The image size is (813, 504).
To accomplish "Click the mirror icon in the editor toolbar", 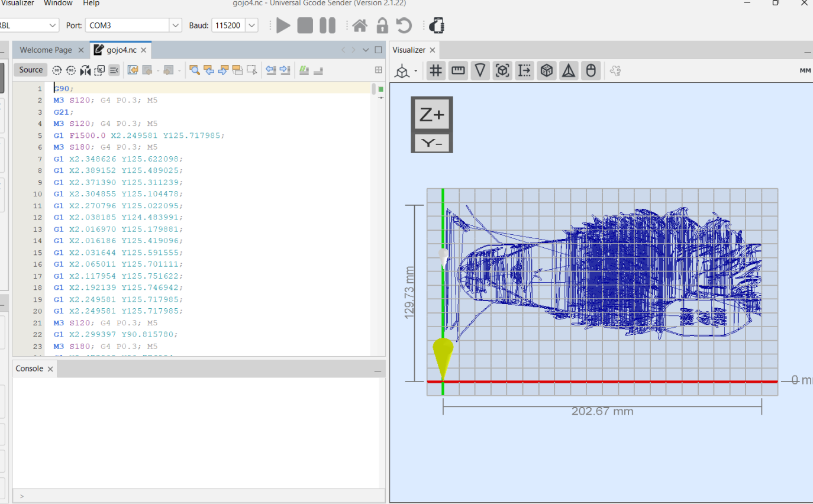I will [x=85, y=70].
